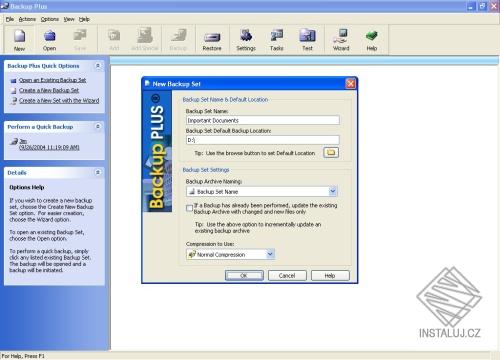Click the quick backup disk icon
500x360 pixels.
pos(14,142)
